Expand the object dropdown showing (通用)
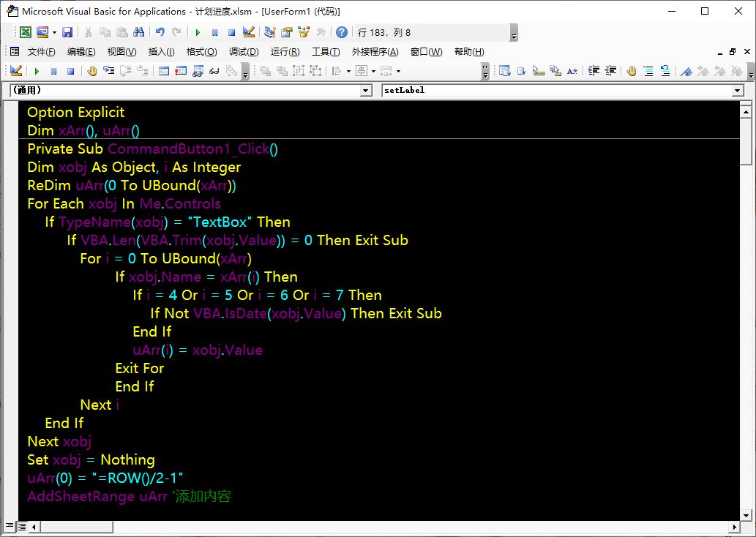 click(367, 90)
